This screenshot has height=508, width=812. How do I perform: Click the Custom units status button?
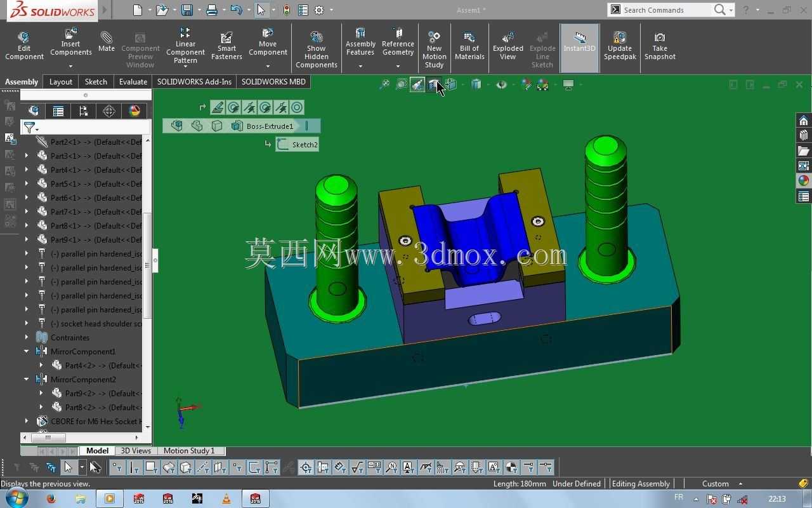pos(721,483)
